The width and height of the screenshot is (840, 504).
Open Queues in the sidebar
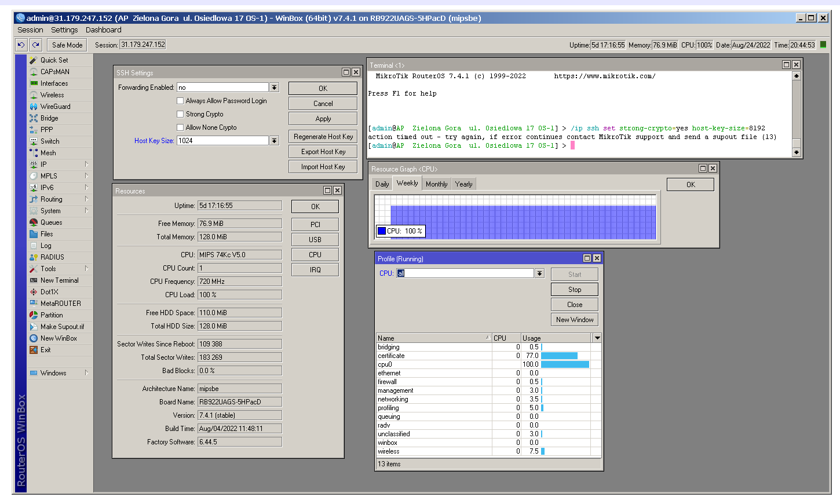tap(51, 222)
